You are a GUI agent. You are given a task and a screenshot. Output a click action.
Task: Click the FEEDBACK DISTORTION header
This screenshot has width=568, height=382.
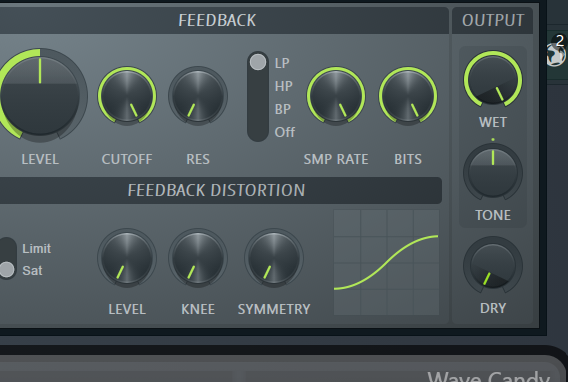[x=216, y=190]
